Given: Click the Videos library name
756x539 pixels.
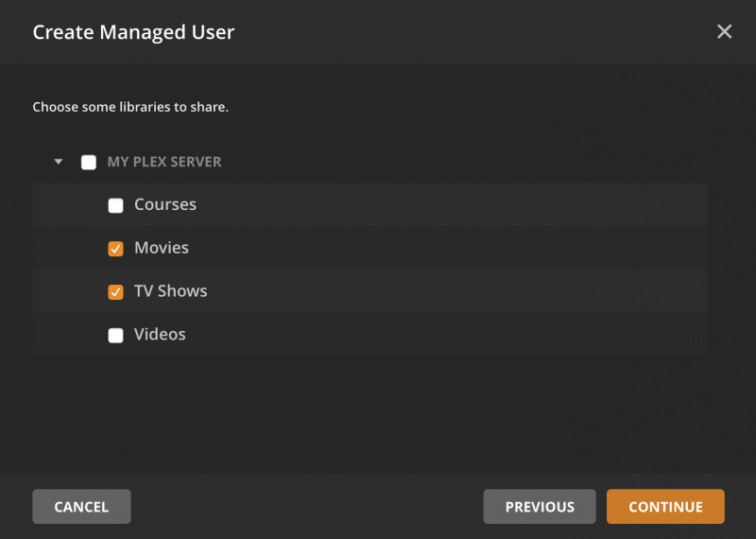Looking at the screenshot, I should [x=160, y=334].
